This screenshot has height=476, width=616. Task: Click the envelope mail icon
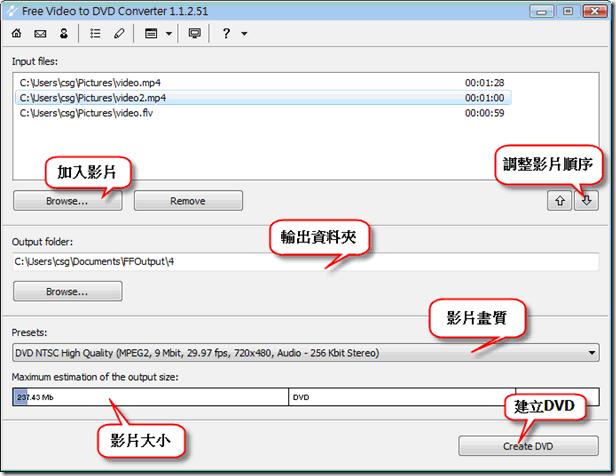(40, 34)
